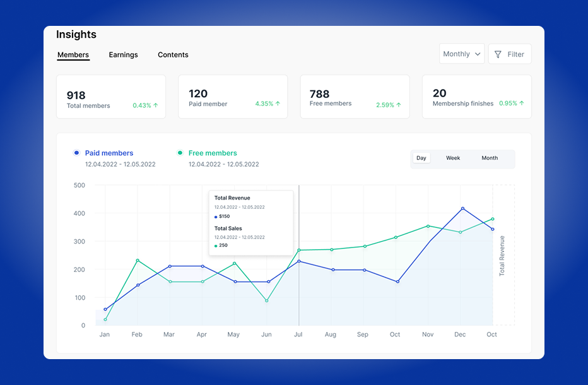Open the Monthly period dropdown
The height and width of the screenshot is (385, 588).
(461, 54)
